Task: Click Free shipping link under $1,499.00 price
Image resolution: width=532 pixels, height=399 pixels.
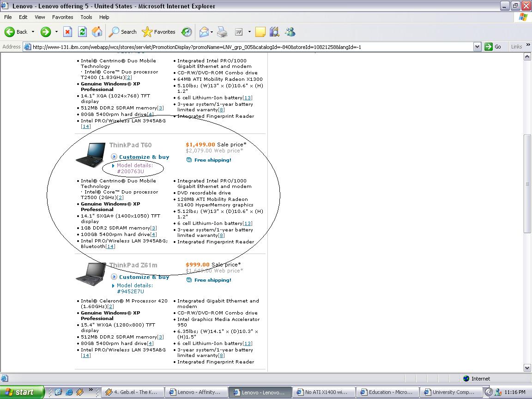Action: [213, 160]
